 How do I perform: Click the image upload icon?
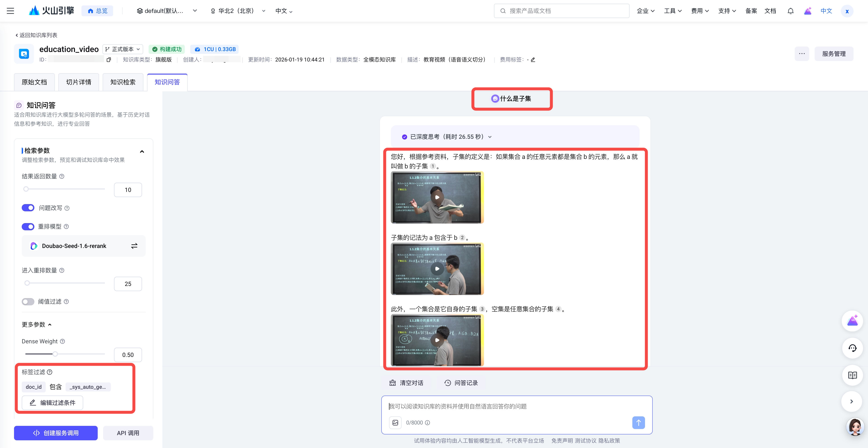click(395, 422)
